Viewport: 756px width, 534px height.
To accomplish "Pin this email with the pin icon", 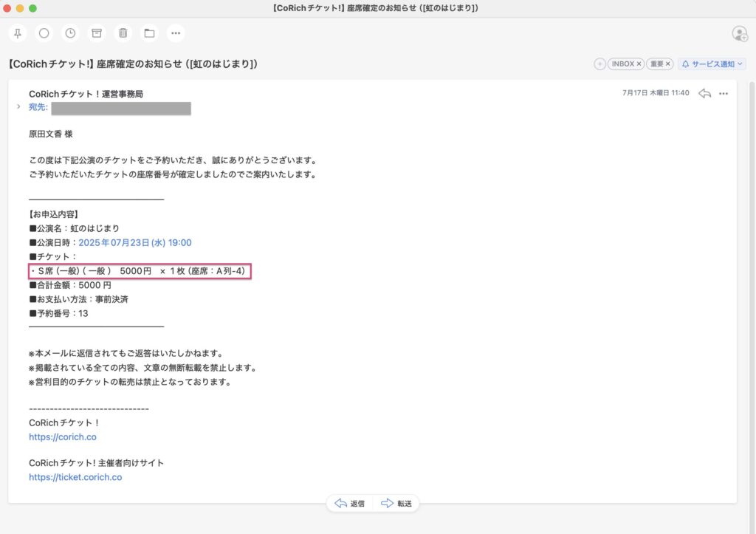I will coord(18,33).
